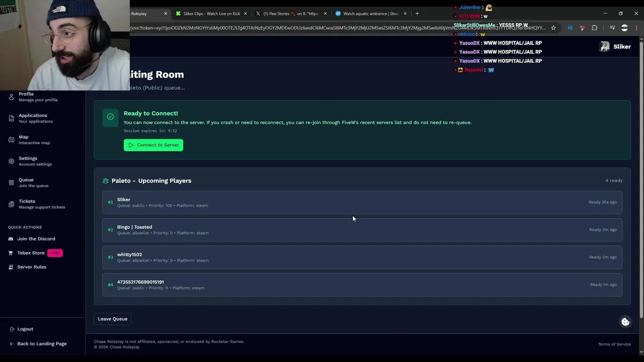The image size is (644, 362).
Task: Open the Terms of Service link
Action: click(614, 344)
